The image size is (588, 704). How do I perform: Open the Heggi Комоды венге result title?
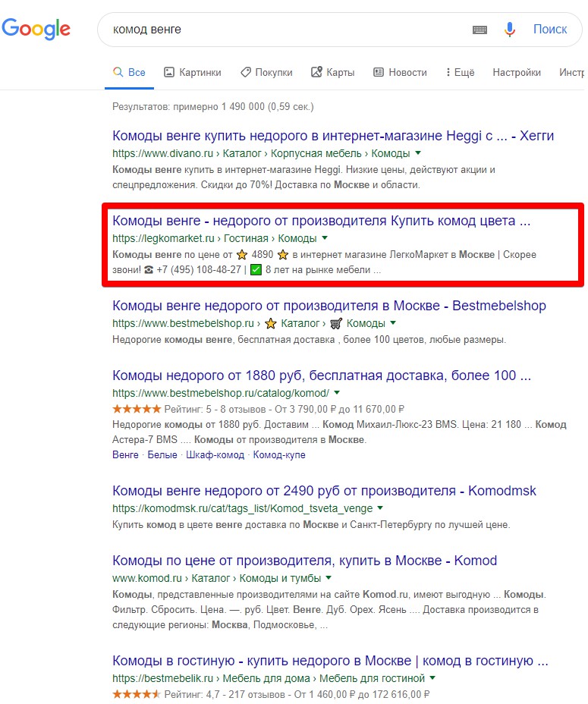pyautogui.click(x=333, y=136)
